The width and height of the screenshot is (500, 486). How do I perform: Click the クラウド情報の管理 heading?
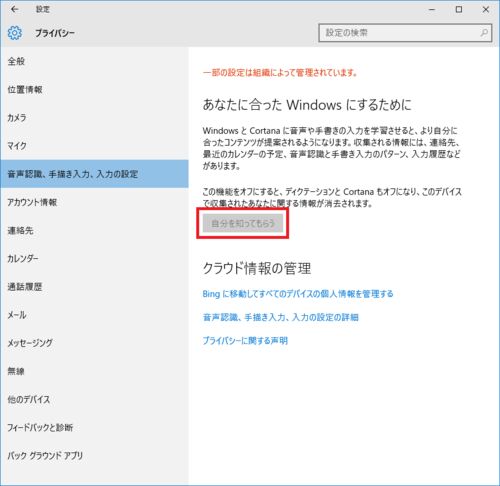click(x=257, y=268)
